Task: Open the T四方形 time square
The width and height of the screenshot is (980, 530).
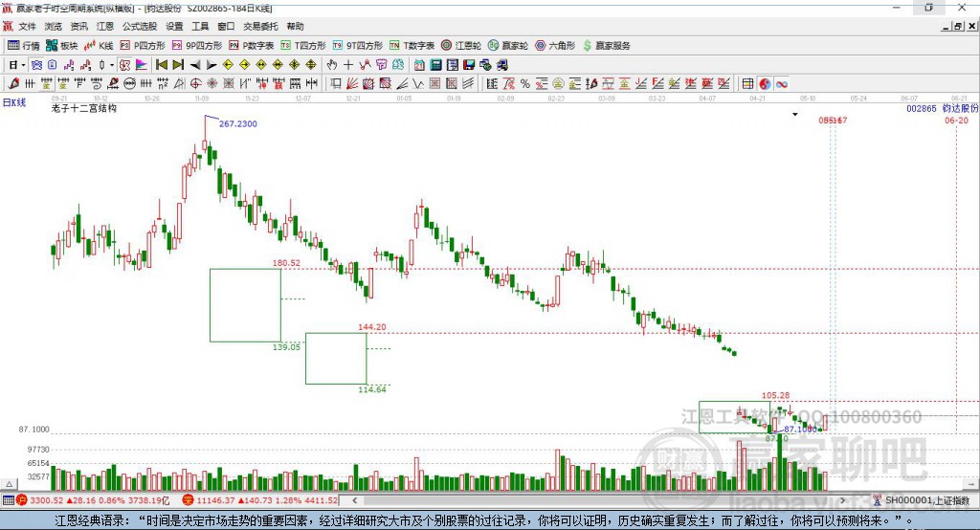Action: [x=303, y=46]
